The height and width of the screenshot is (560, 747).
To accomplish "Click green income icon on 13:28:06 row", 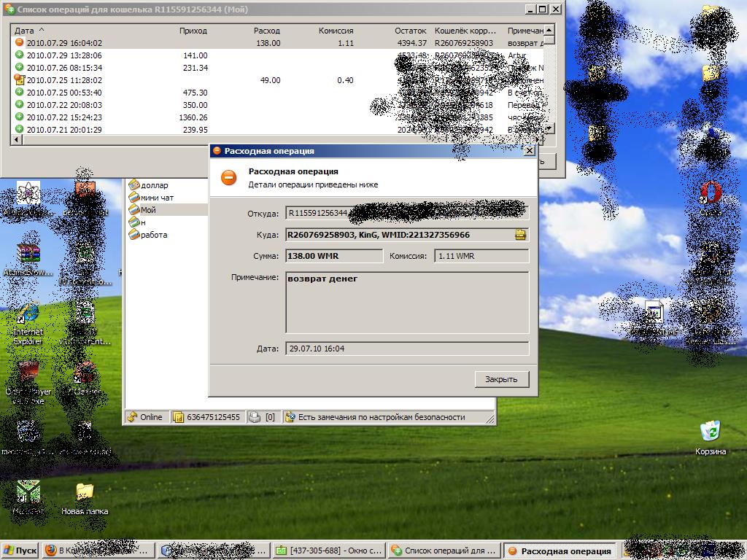I will tap(20, 54).
